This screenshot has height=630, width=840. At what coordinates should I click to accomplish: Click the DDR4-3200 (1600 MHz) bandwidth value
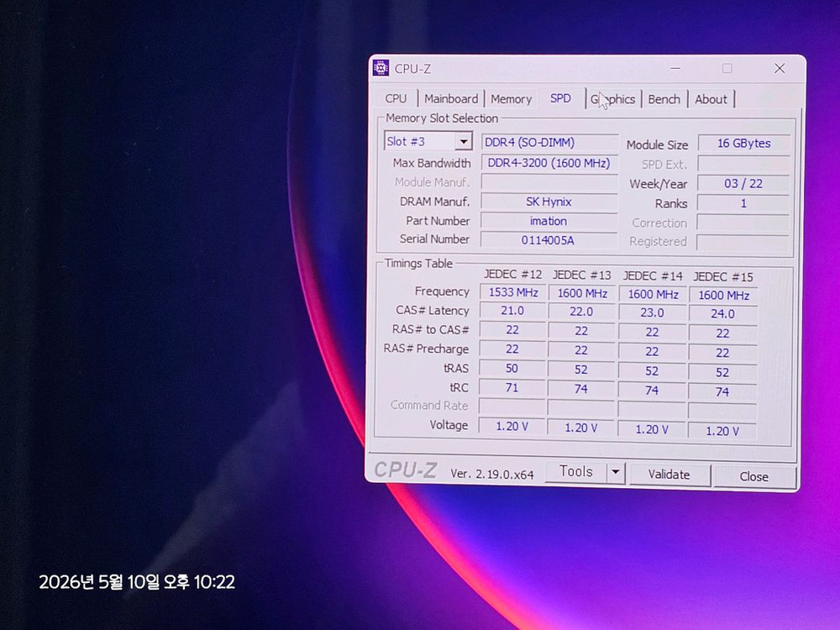click(549, 163)
